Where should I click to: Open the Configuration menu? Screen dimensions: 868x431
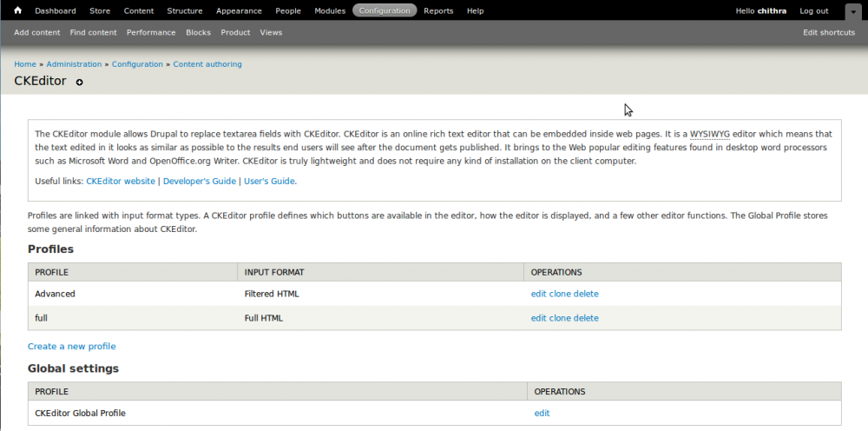click(x=385, y=11)
